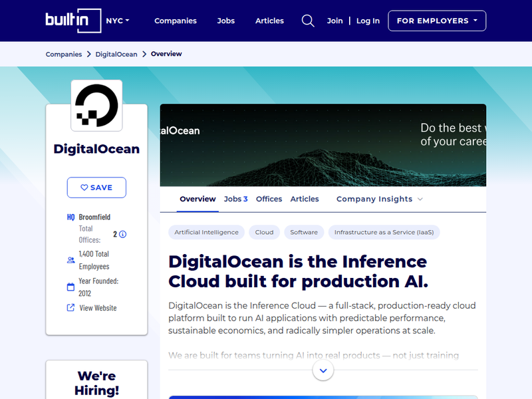Click the DigitalOcean company name heading
532x399 pixels.
click(96, 149)
